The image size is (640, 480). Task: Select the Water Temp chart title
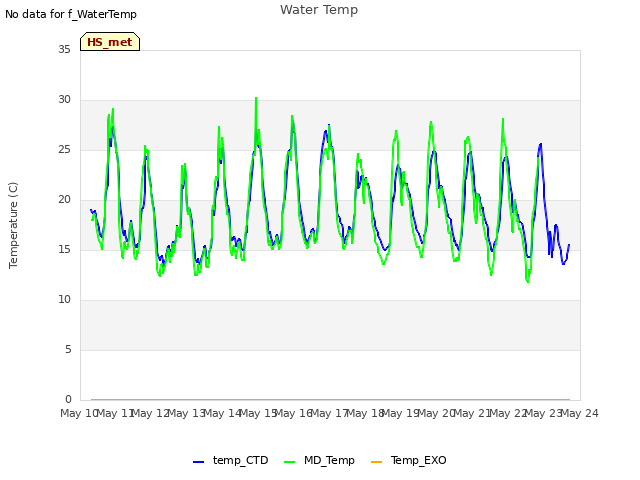(x=319, y=9)
